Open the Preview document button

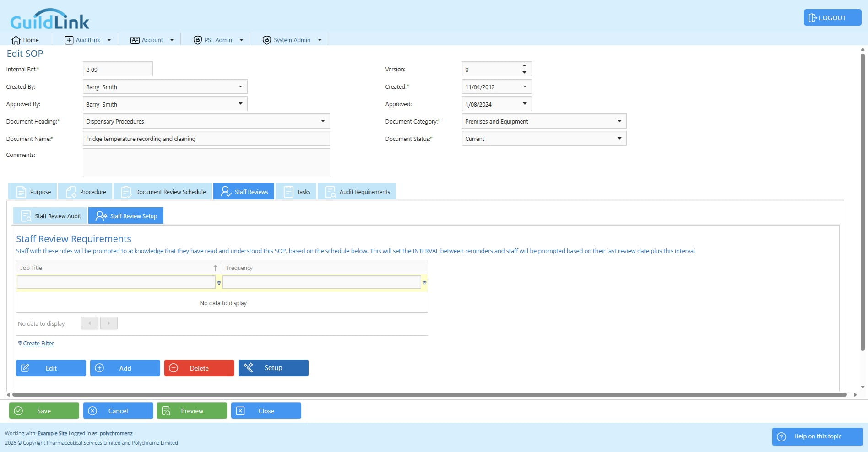click(x=192, y=411)
